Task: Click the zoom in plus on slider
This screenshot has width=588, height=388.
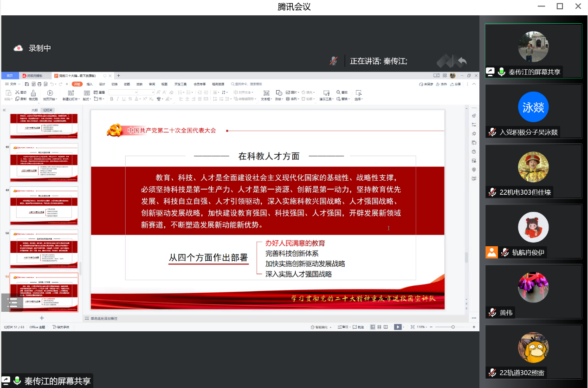Action: point(474,327)
